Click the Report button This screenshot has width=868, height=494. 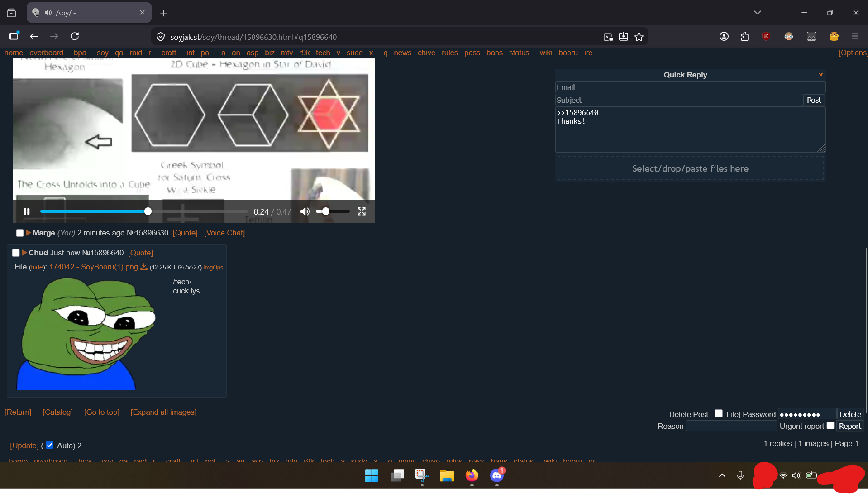coord(850,426)
